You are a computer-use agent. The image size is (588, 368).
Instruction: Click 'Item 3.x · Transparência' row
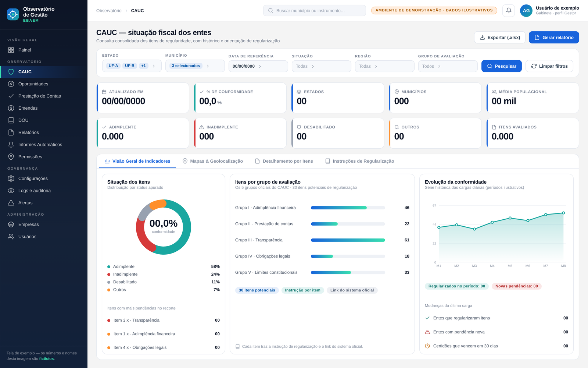(x=164, y=321)
